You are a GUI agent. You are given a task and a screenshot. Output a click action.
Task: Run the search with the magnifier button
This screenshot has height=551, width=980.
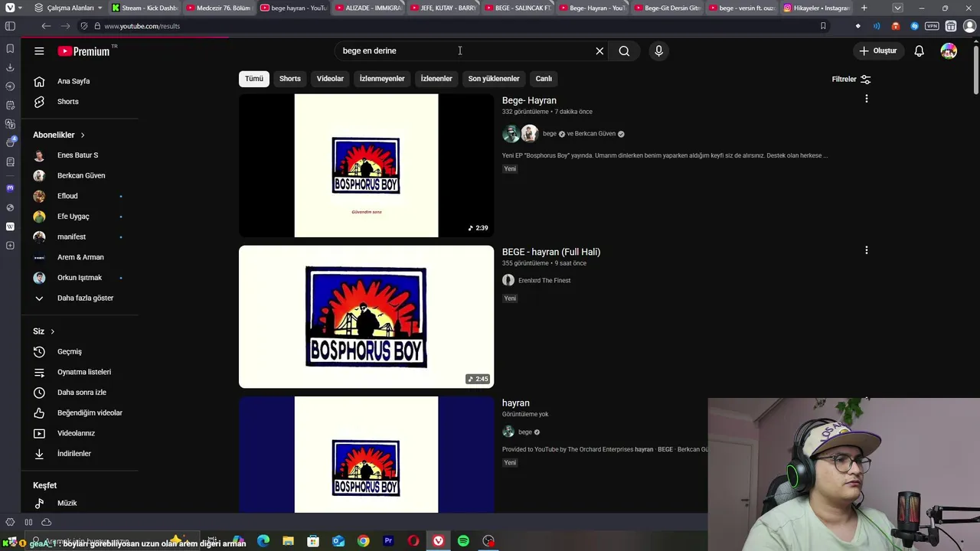coord(624,51)
